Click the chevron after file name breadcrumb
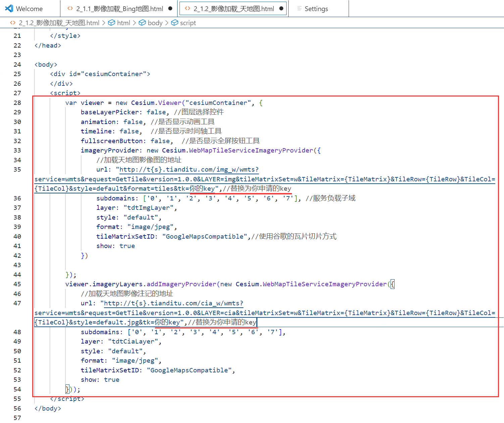Viewport: 504px width, 423px height. point(104,23)
